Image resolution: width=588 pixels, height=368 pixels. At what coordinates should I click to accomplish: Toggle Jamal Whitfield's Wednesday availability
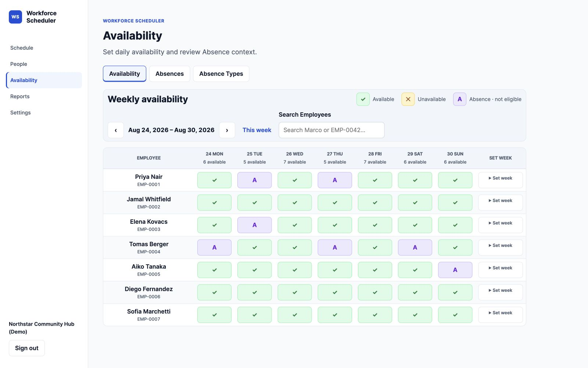coord(295,203)
